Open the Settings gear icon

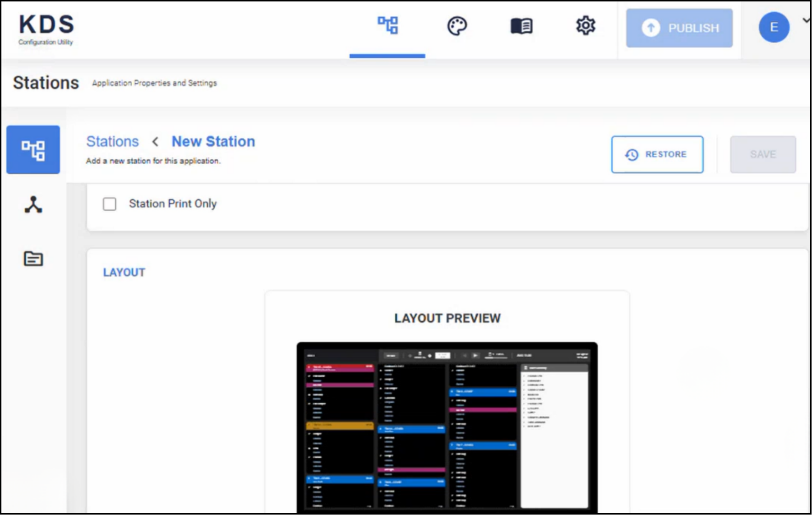pyautogui.click(x=586, y=26)
